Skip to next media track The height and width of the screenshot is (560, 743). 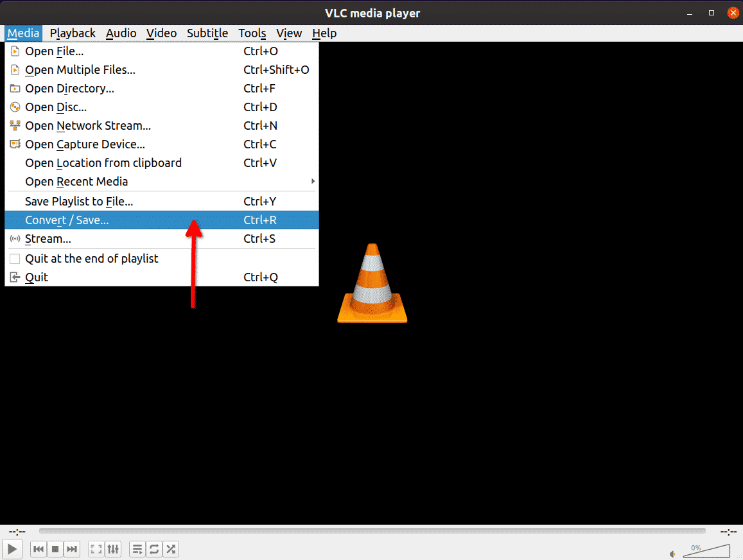coord(71,549)
